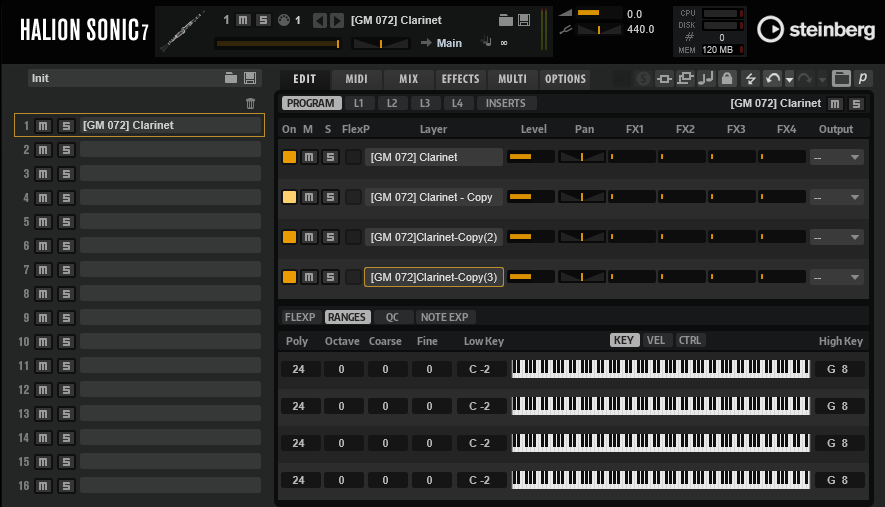Adjust Level slider of Clarinet-Copy(3) layer
Screen dimensions: 885x507
[x=531, y=277]
